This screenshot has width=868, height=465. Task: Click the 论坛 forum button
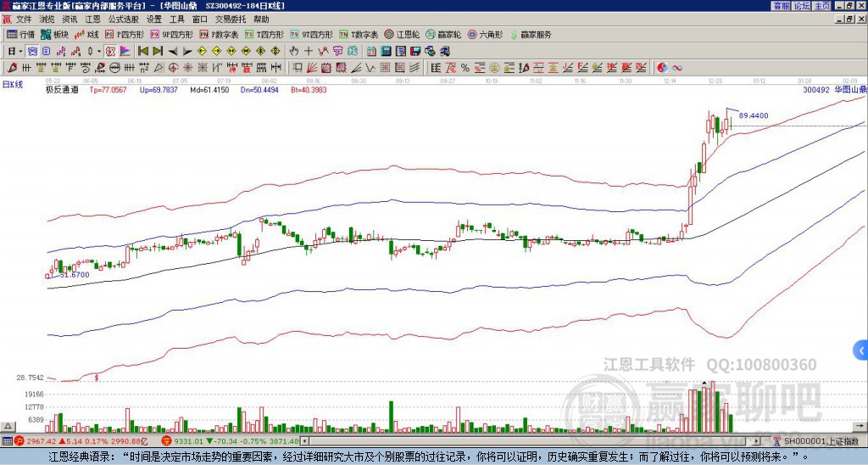click(x=801, y=6)
